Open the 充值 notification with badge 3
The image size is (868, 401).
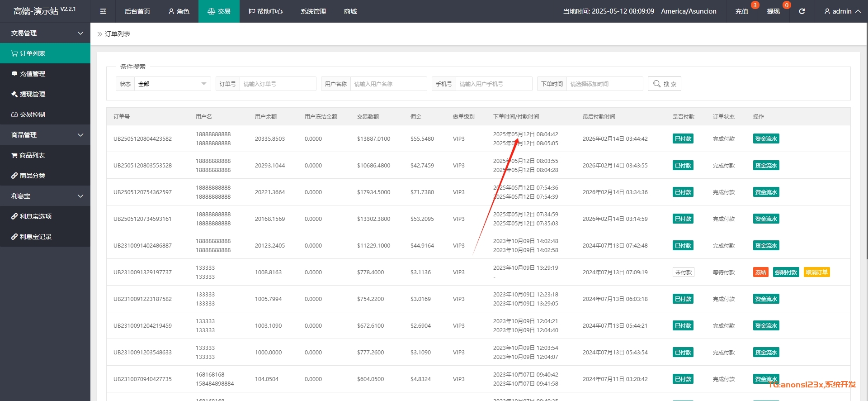click(x=741, y=11)
